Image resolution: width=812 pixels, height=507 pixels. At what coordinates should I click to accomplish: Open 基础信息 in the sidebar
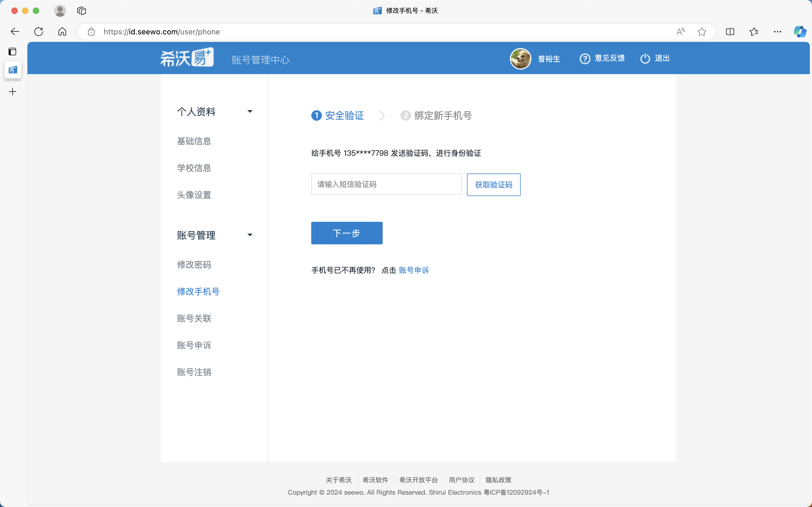(x=194, y=141)
